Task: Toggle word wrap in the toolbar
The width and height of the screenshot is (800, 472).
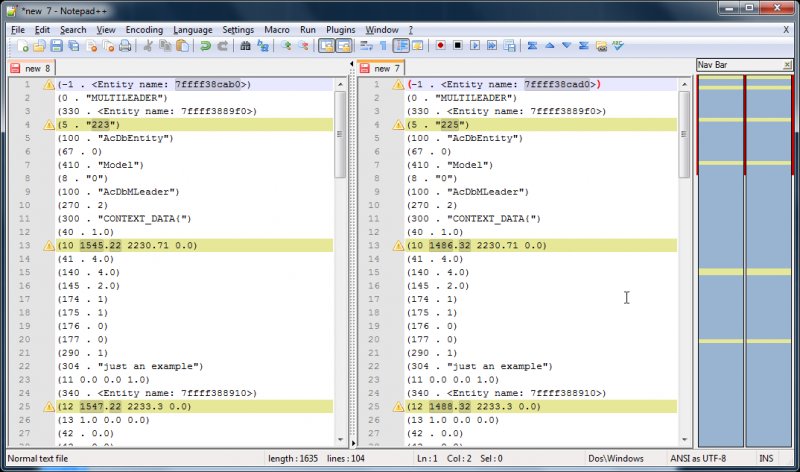Action: pos(366,46)
